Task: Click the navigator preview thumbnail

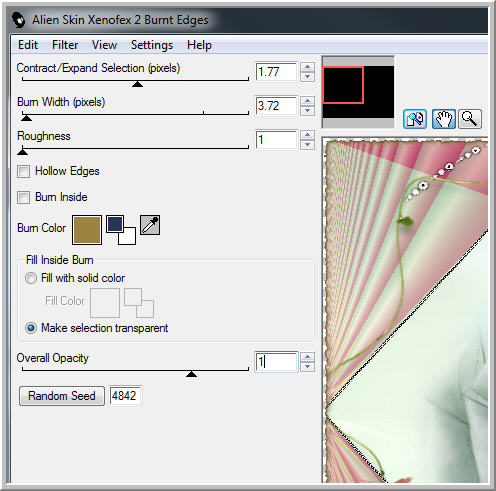Action: (x=358, y=92)
